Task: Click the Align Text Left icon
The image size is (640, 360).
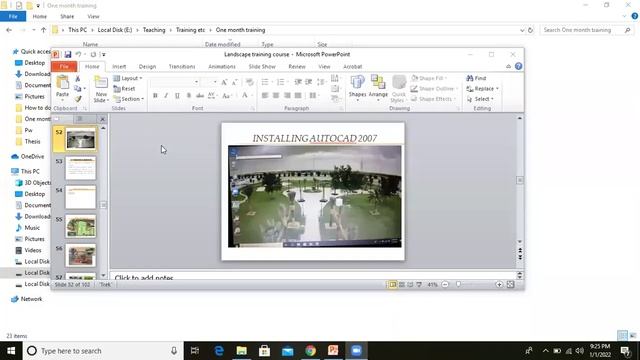Action: point(264,96)
